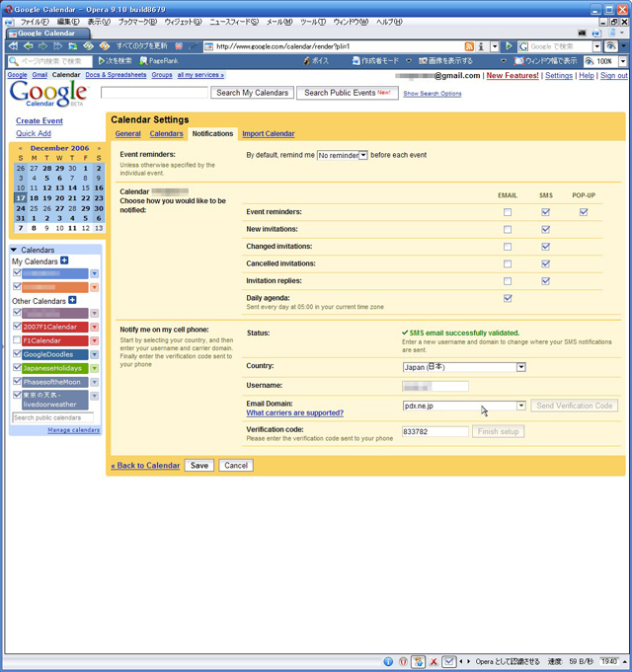Switch to the General settings tab
Image resolution: width=632 pixels, height=672 pixels.
(x=127, y=134)
